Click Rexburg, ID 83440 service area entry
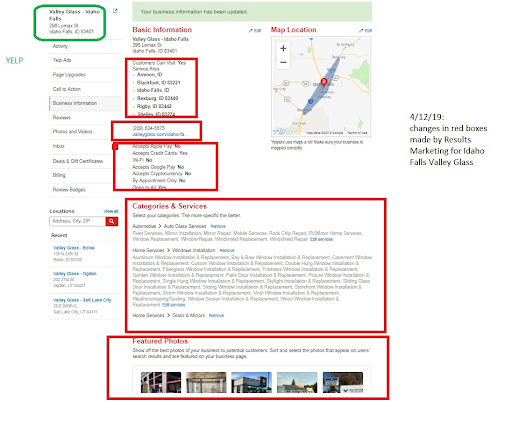The image size is (512, 422). [x=157, y=98]
